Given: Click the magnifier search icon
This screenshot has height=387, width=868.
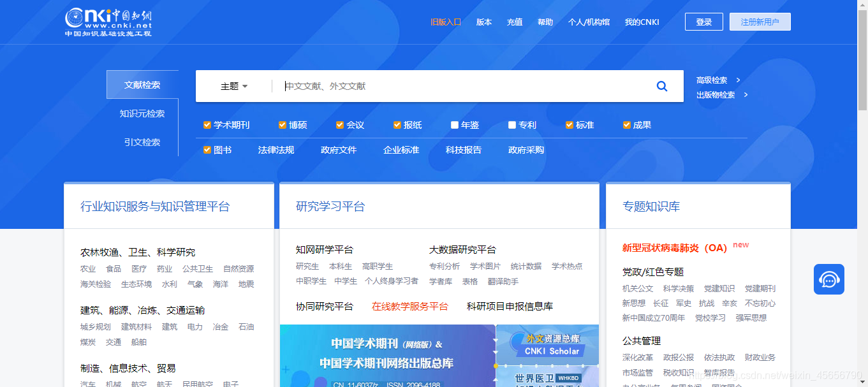Looking at the screenshot, I should (x=662, y=86).
